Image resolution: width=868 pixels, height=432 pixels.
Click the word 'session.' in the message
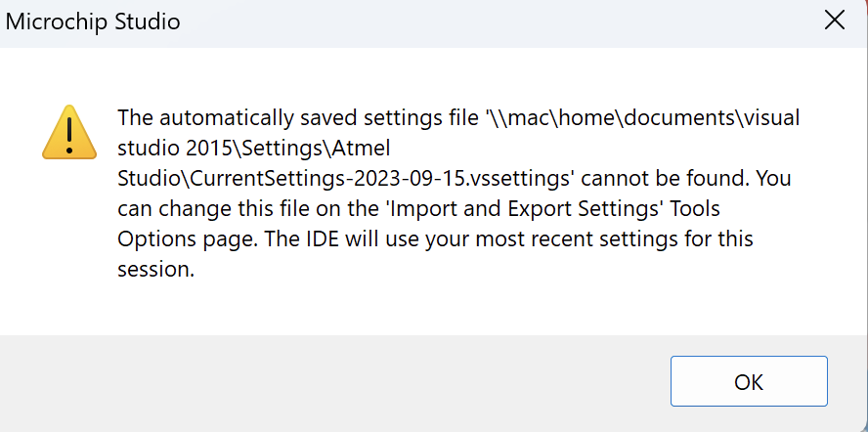(x=156, y=270)
